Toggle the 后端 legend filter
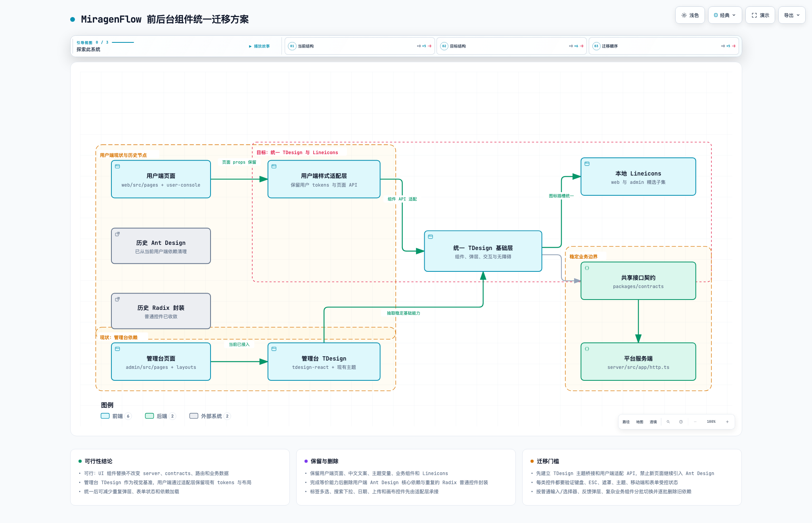Image resolution: width=812 pixels, height=523 pixels. pyautogui.click(x=161, y=416)
